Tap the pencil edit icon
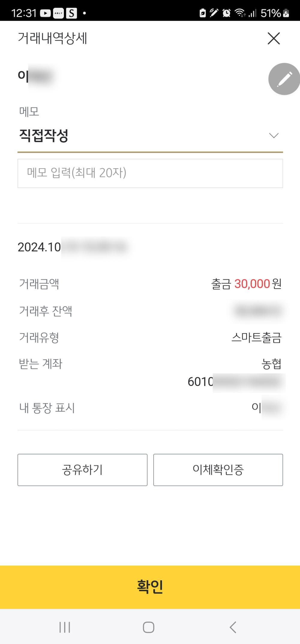Screen dimensions: 300x644 [x=284, y=79]
